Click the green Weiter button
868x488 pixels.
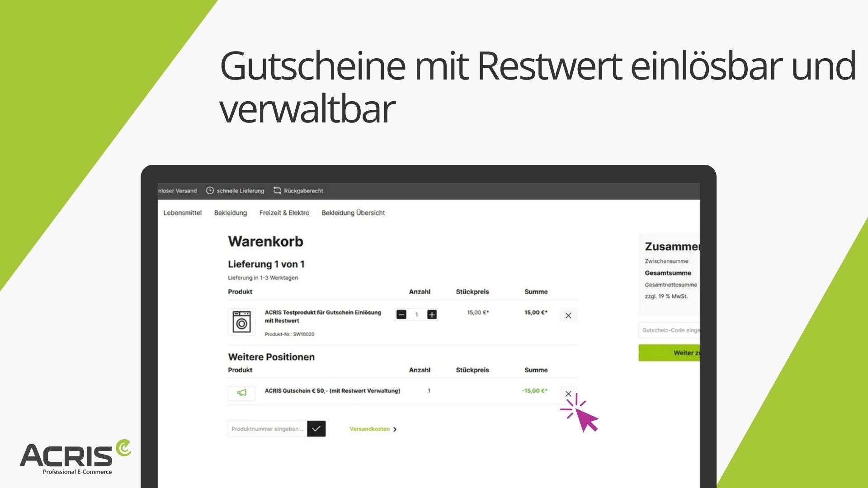click(669, 353)
